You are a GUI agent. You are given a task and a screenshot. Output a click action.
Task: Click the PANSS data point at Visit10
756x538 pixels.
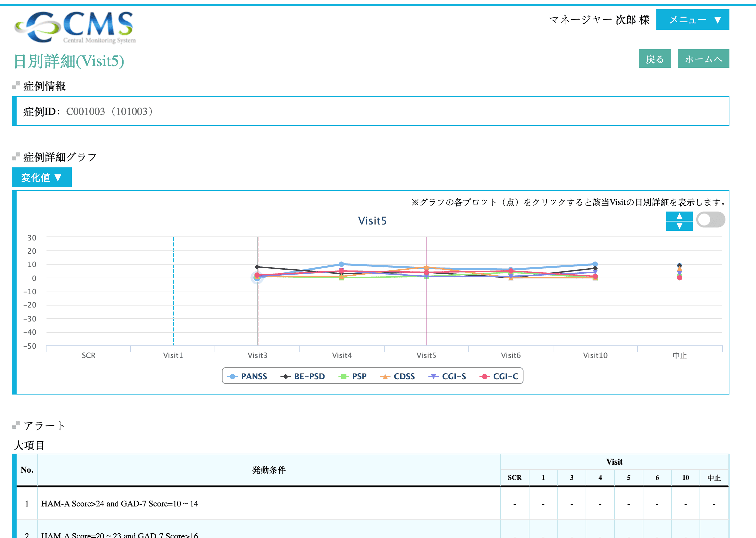click(595, 264)
